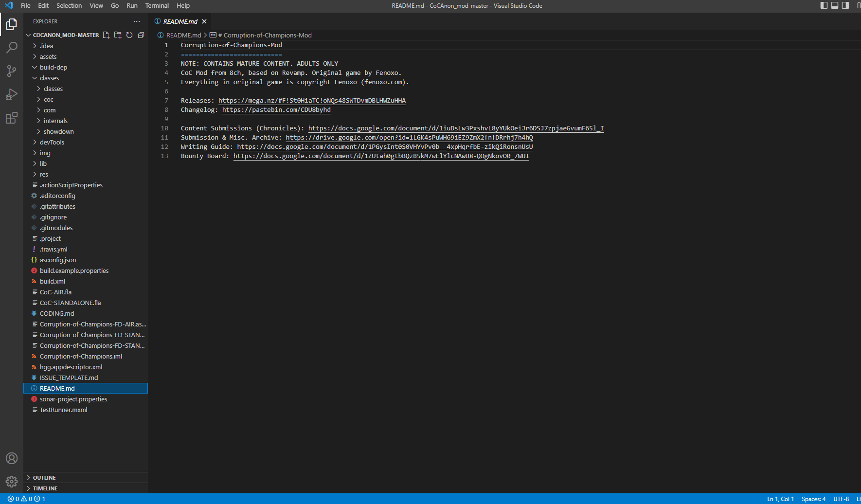
Task: Expand the assets folder
Action: click(x=48, y=56)
